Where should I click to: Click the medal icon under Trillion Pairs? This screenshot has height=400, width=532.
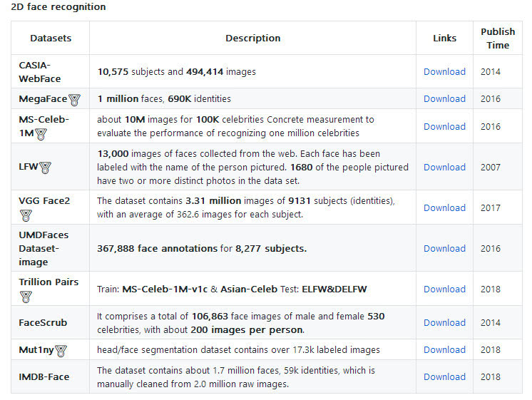click(x=26, y=296)
